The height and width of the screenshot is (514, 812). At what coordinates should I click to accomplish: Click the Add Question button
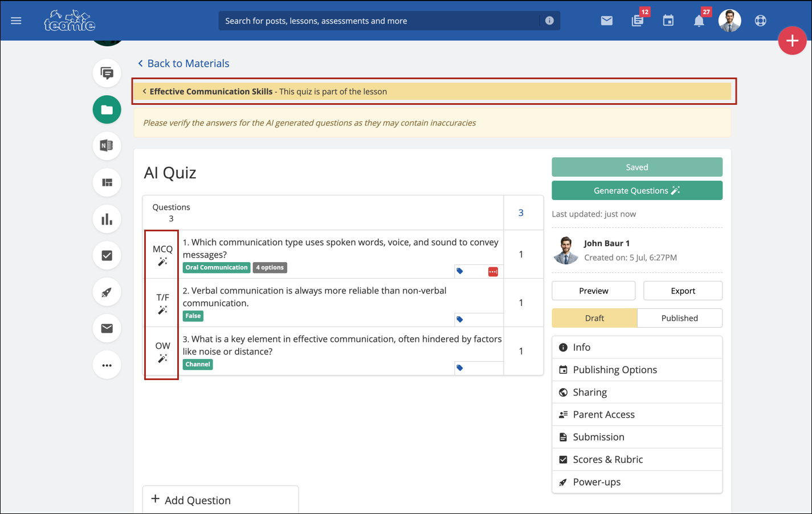click(x=221, y=500)
